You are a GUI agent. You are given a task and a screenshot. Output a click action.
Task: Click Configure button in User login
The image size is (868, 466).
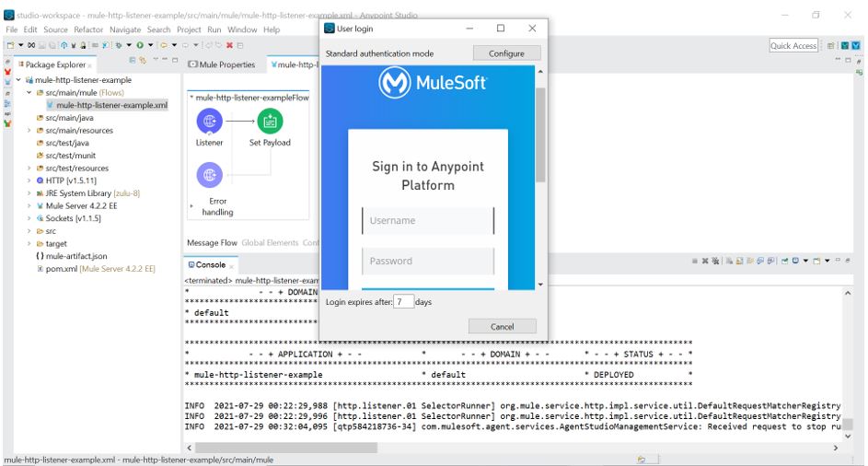tap(506, 53)
